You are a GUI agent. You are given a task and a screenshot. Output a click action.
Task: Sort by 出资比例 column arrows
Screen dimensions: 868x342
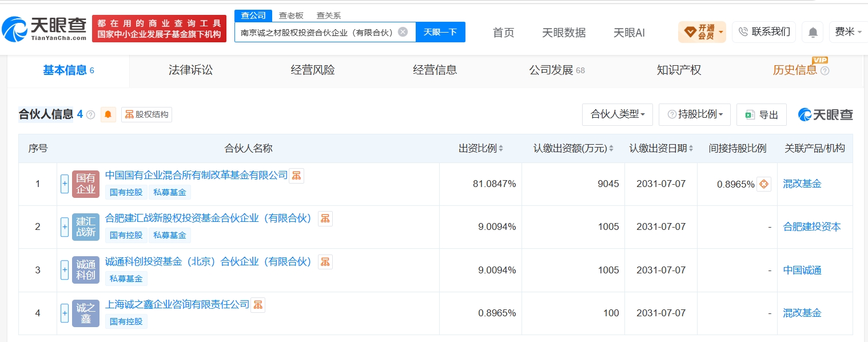pyautogui.click(x=501, y=149)
